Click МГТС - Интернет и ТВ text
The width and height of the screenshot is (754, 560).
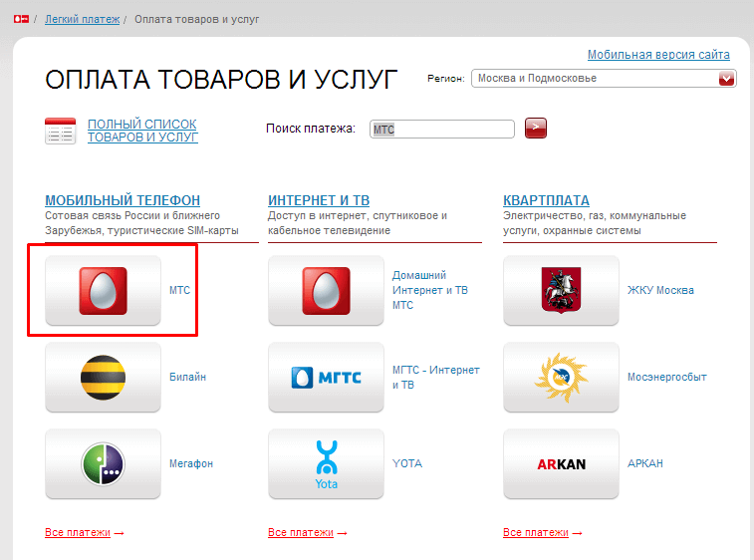(435, 378)
